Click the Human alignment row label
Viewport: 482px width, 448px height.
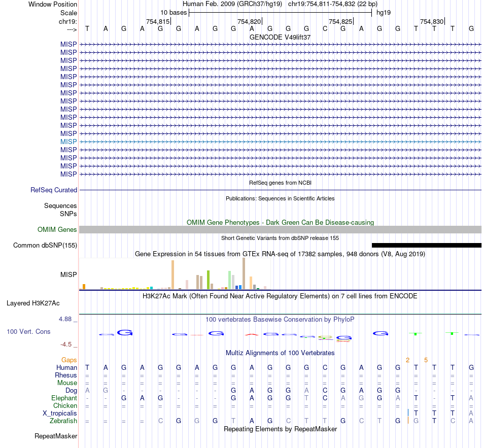coord(66,368)
